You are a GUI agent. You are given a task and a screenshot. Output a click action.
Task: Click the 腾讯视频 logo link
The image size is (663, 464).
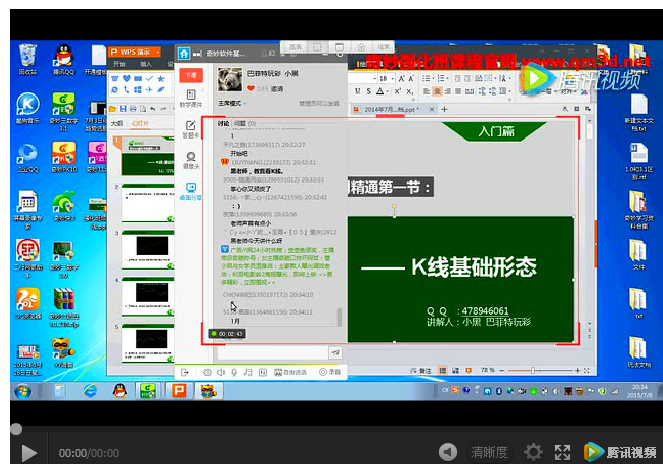pyautogui.click(x=621, y=452)
